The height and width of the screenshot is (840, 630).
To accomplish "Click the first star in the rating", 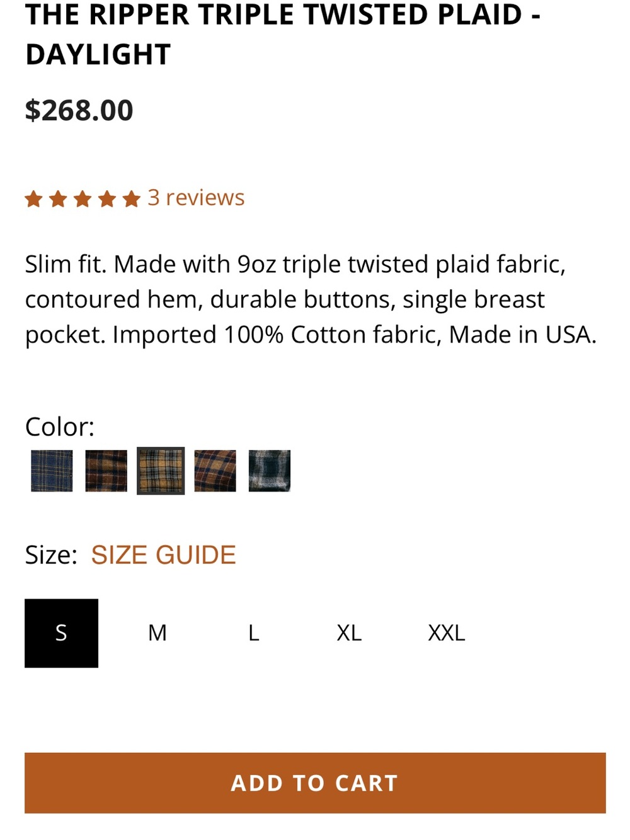I will tap(33, 200).
